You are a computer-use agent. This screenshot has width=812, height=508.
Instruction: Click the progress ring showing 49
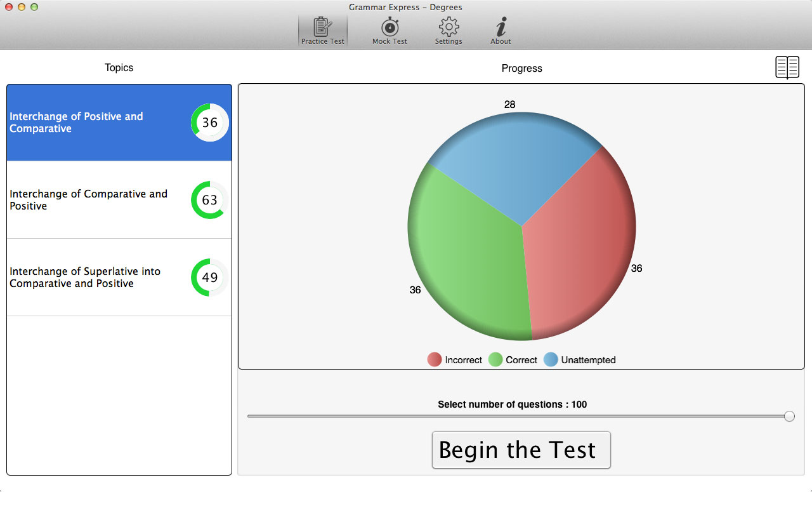210,277
